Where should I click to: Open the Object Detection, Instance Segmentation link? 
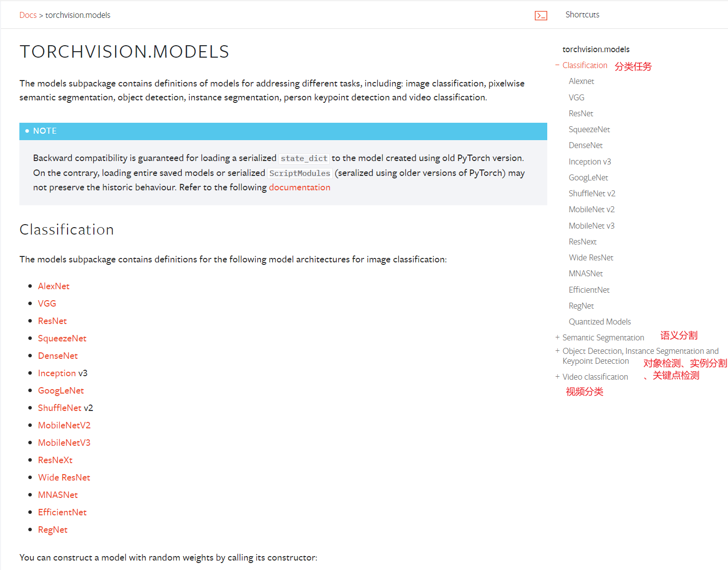[x=641, y=356]
